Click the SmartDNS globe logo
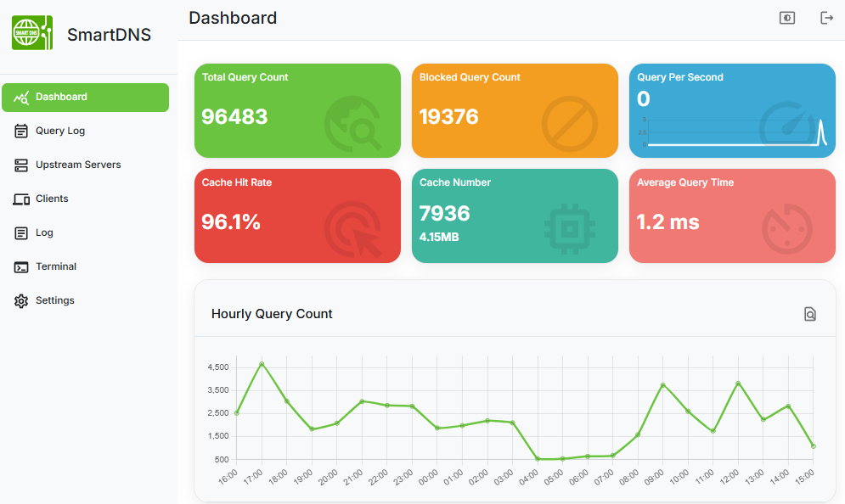845x504 pixels. coord(31,32)
